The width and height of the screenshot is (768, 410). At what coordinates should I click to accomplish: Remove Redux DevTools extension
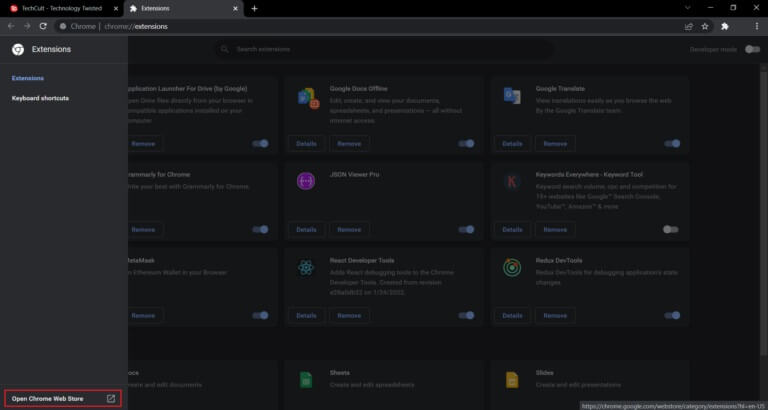(x=555, y=315)
